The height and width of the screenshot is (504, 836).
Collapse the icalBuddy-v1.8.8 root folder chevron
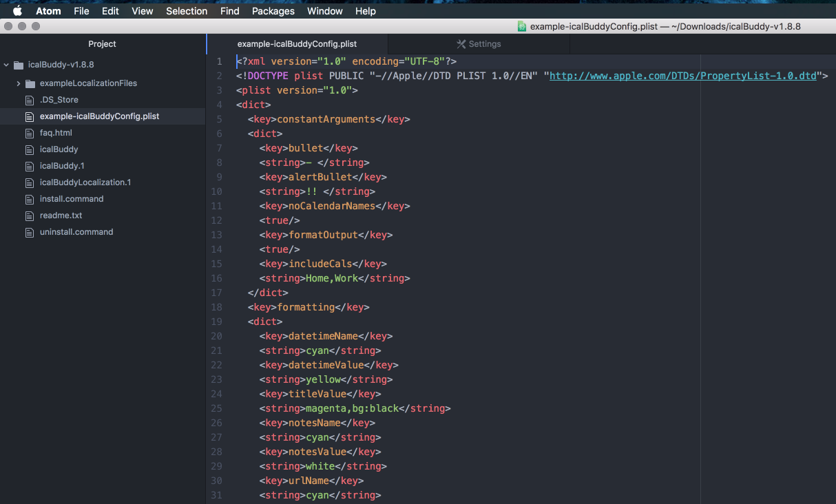[7, 65]
